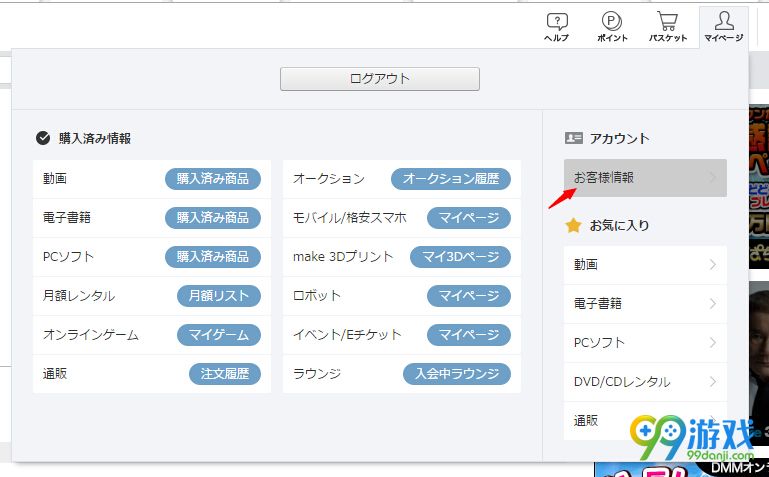
Task: Click the chevron on お客様情報 row
Action: pyautogui.click(x=713, y=177)
